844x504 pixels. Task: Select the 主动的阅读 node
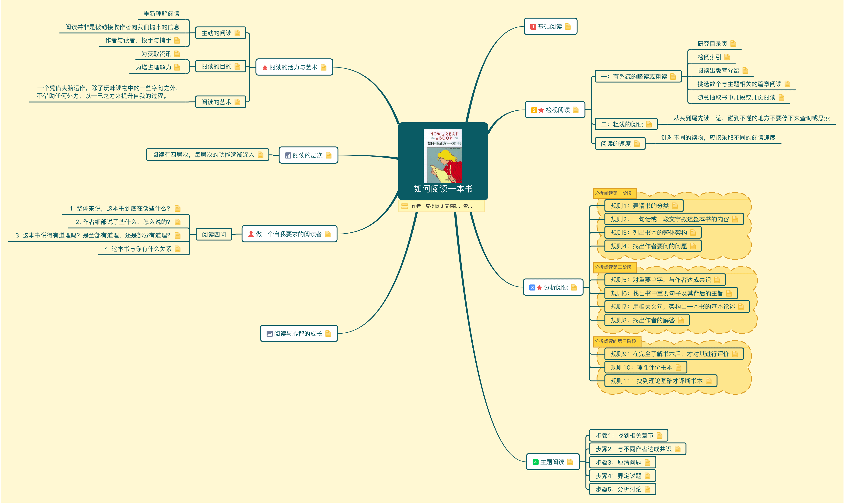(221, 33)
